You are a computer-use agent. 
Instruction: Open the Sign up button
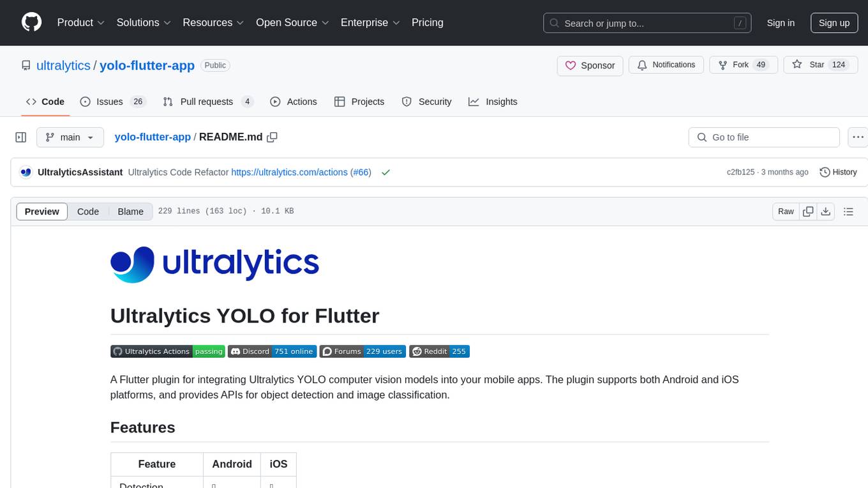[x=834, y=23]
